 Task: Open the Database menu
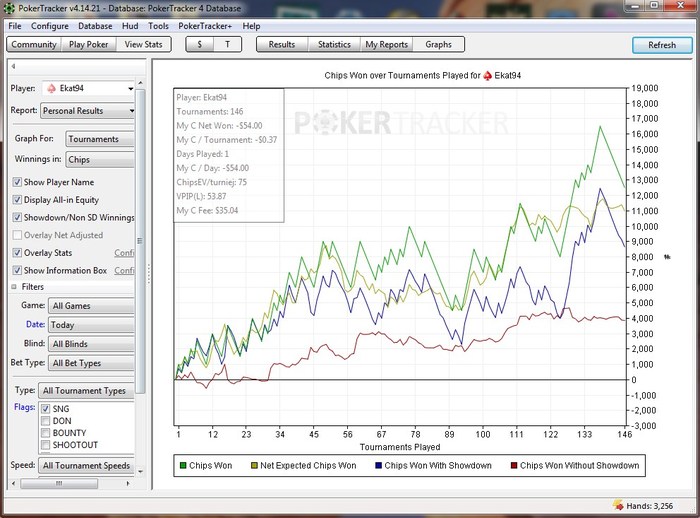click(x=95, y=26)
